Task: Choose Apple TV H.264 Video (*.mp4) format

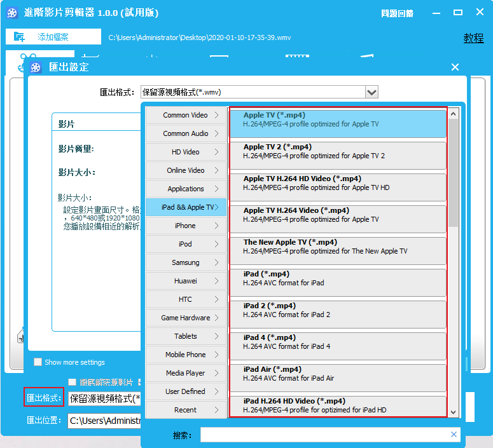Action: click(338, 219)
